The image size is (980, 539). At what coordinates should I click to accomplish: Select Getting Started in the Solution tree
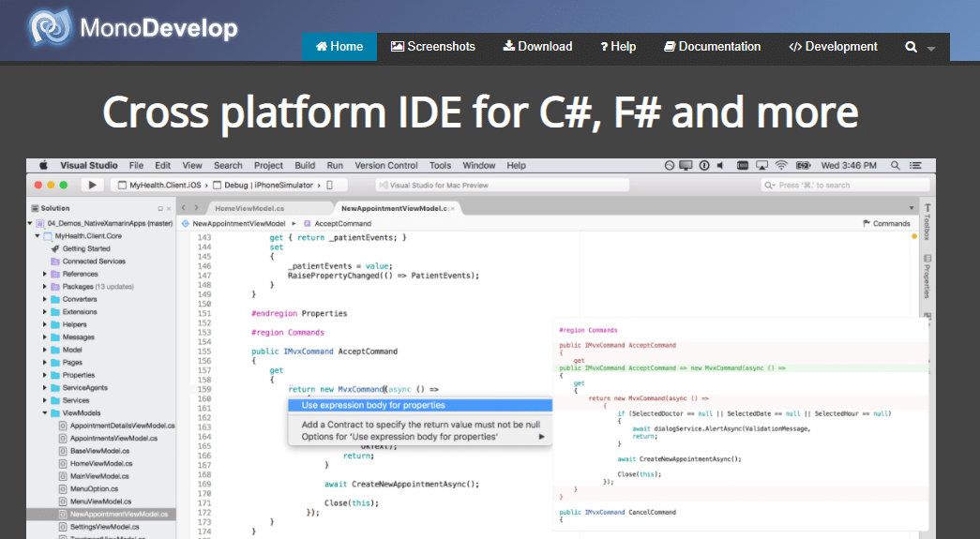tap(86, 248)
